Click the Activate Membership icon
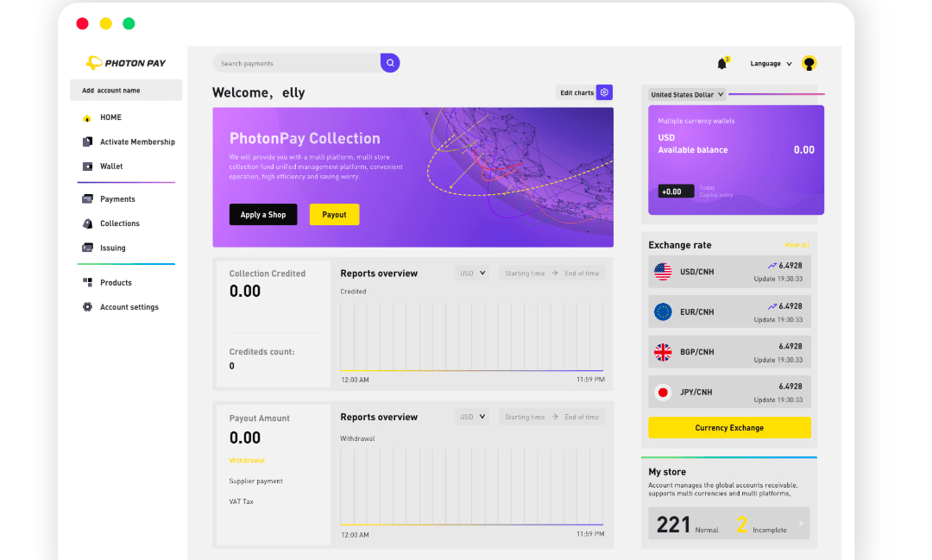932x560 pixels. (x=87, y=142)
